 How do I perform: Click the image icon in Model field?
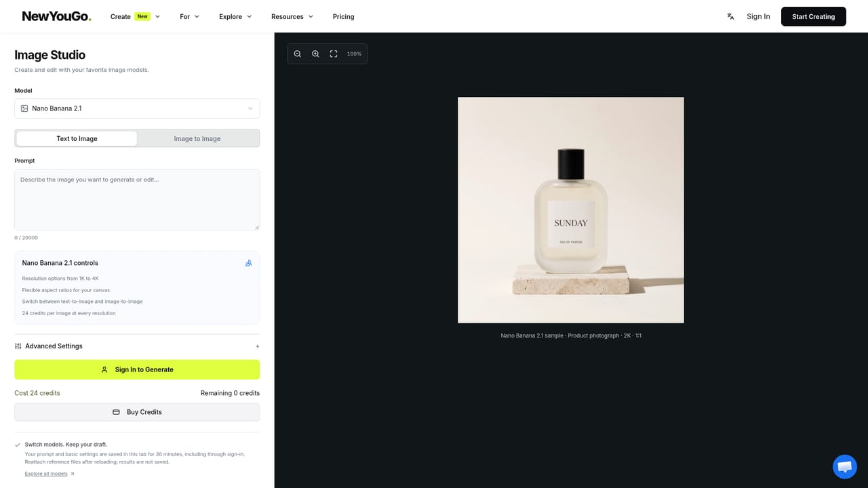click(x=24, y=108)
